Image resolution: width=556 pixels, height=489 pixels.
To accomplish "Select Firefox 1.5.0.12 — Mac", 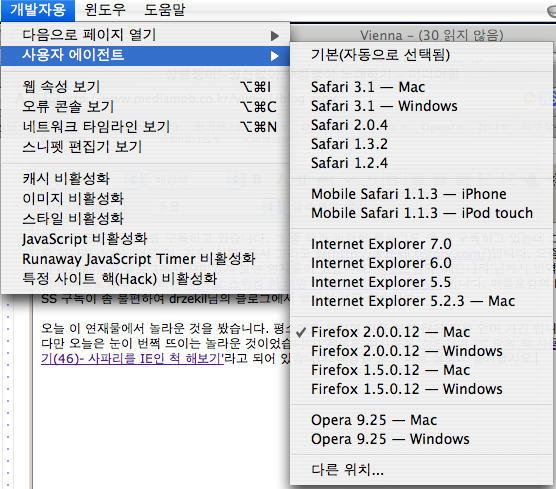I will 421,370.
